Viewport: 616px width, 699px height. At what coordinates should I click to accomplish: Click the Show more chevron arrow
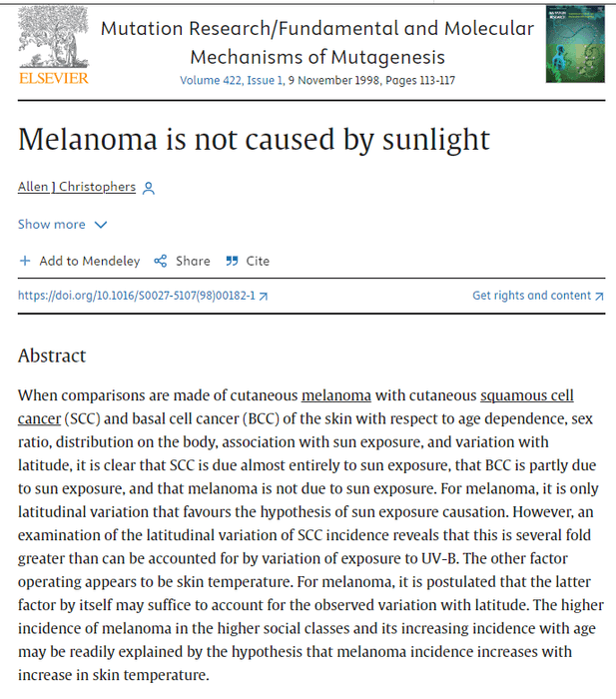100,225
